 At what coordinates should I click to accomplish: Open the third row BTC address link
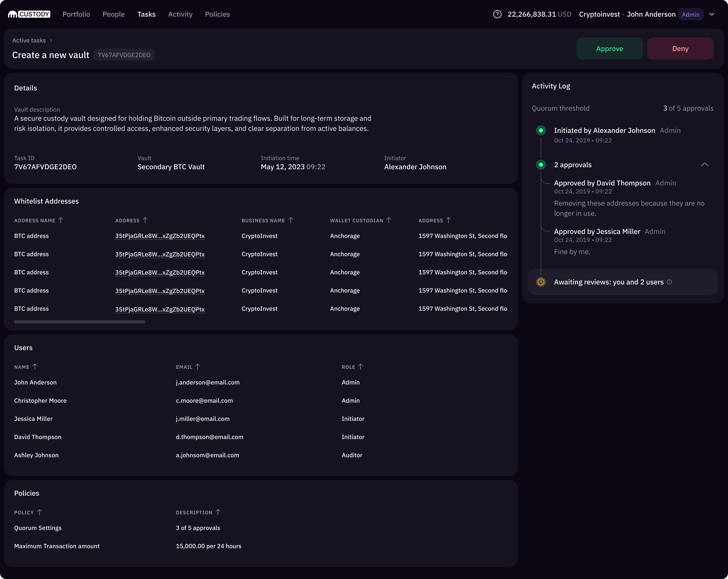[x=160, y=272]
